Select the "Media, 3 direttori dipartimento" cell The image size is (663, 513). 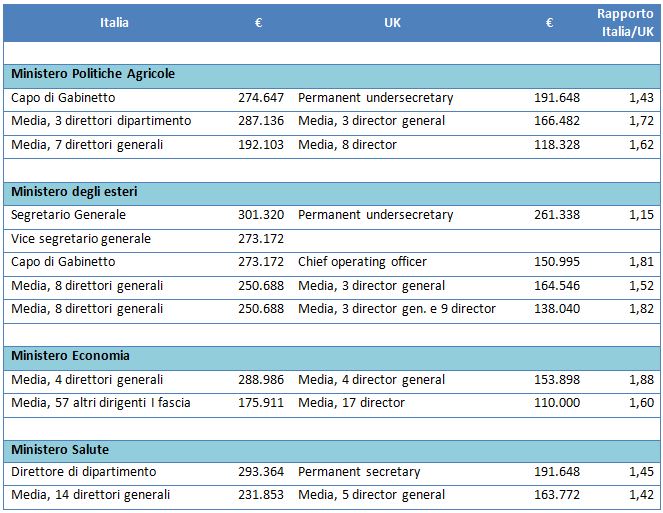pyautogui.click(x=101, y=121)
